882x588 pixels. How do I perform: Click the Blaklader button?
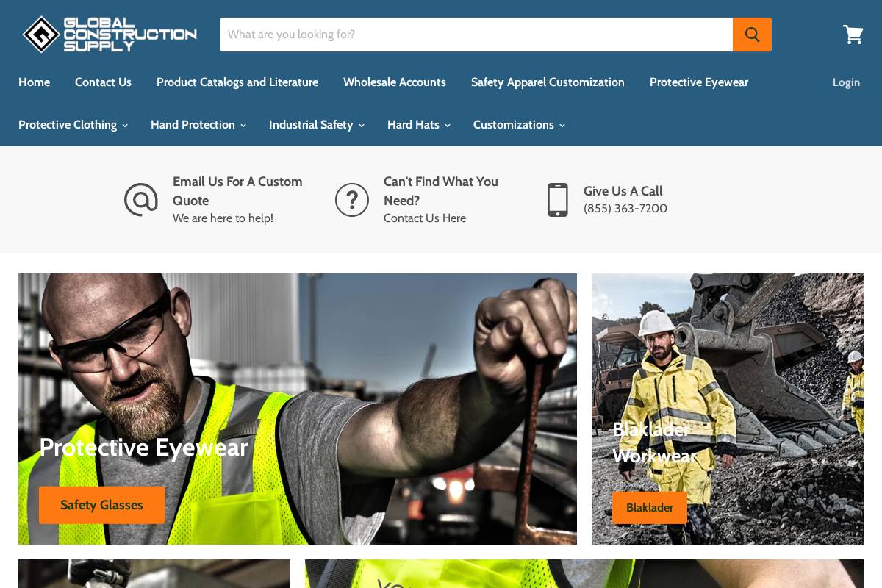[x=650, y=508]
